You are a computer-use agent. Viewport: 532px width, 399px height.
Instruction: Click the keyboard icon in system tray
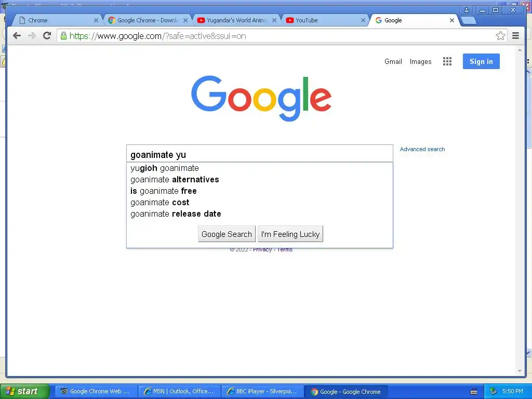[x=474, y=392]
